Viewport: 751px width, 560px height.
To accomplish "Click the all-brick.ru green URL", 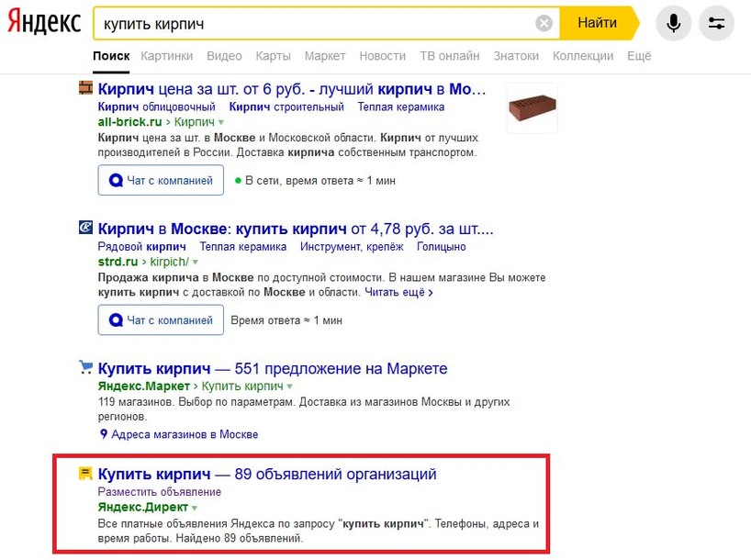I will pos(129,122).
